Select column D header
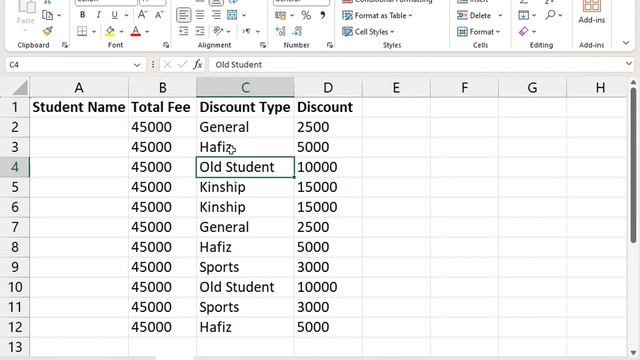The image size is (640, 360). [x=328, y=87]
